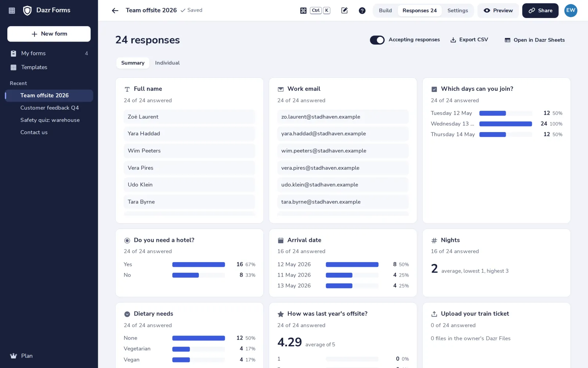
Task: Click the Dazr Sheets table icon
Action: [508, 40]
